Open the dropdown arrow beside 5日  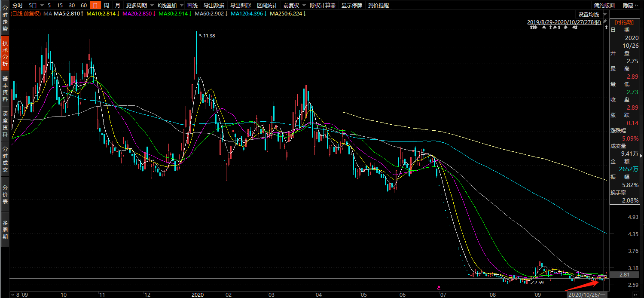tap(42, 6)
